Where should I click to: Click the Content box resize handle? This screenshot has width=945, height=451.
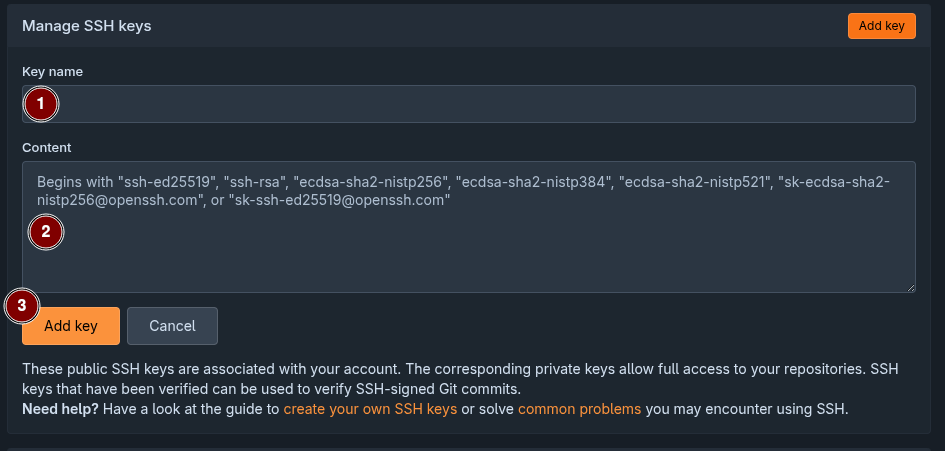click(x=911, y=288)
